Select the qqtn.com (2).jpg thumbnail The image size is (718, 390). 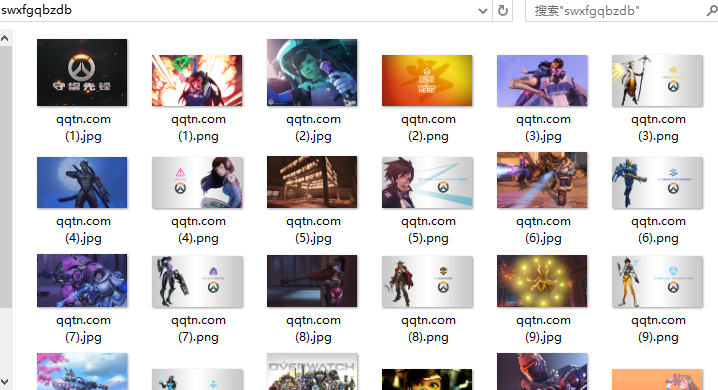(x=312, y=72)
